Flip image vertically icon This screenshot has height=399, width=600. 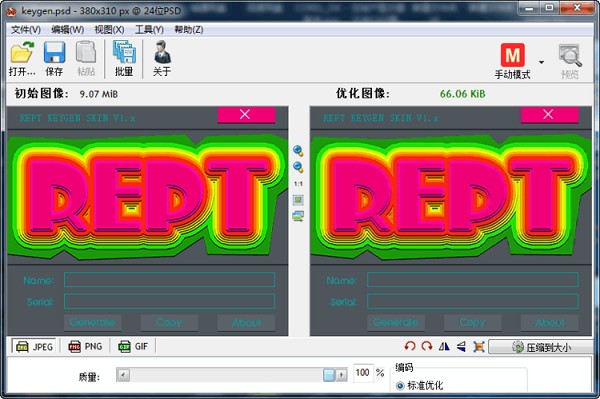click(x=461, y=347)
